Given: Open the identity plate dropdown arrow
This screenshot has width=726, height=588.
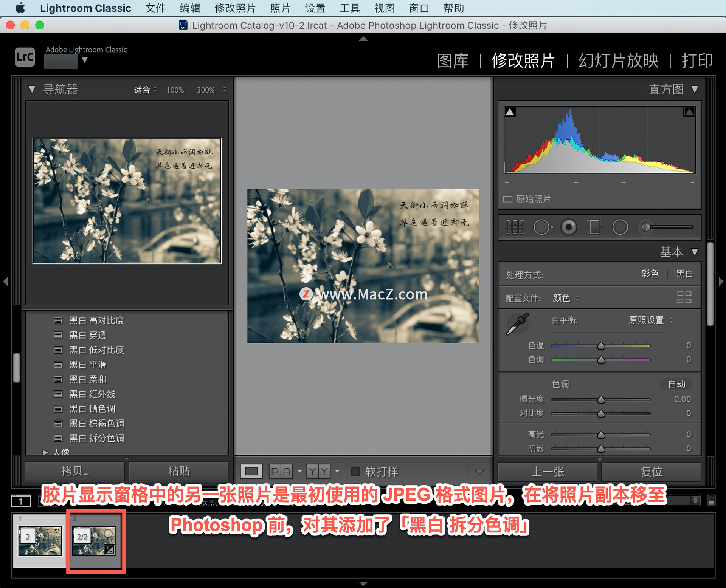Looking at the screenshot, I should pyautogui.click(x=85, y=60).
